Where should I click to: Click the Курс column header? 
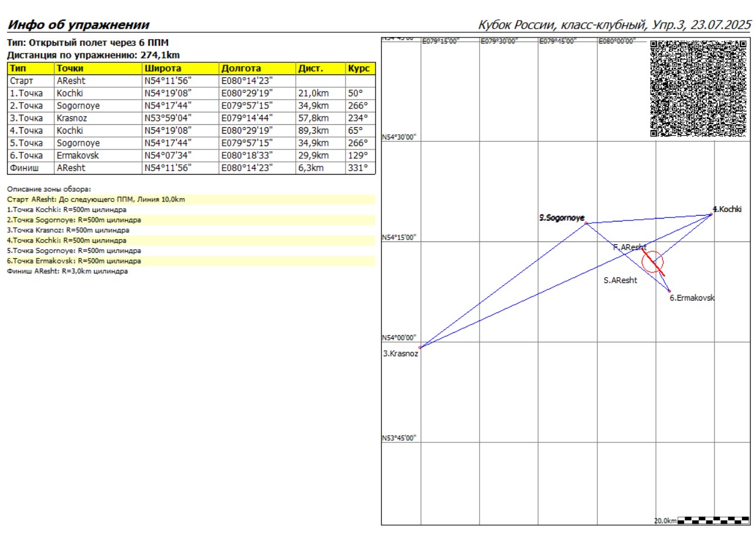[360, 69]
